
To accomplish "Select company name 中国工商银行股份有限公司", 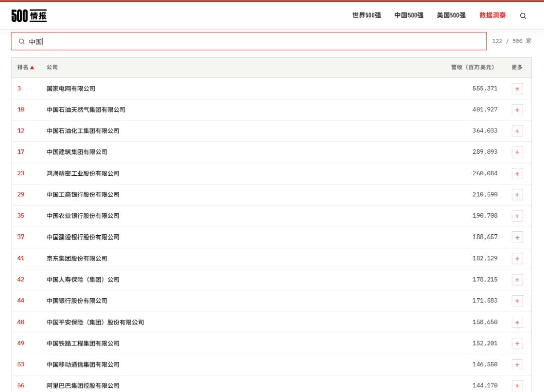I will (83, 195).
